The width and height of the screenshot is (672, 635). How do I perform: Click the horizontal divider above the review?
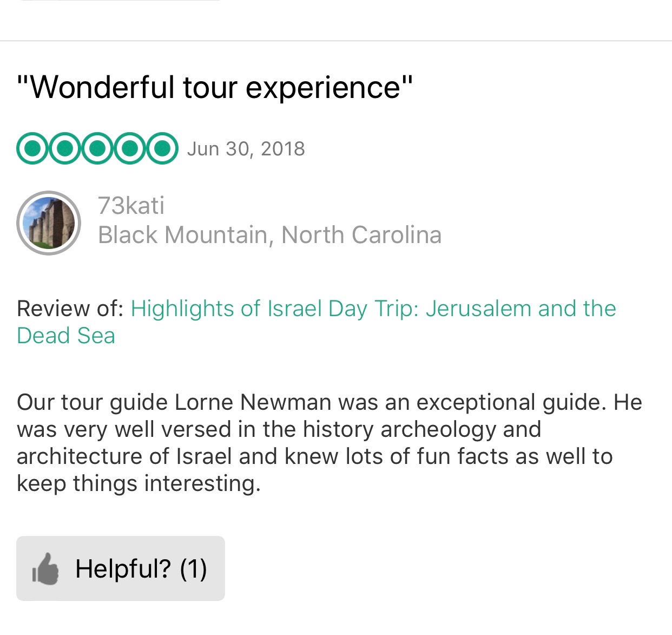coord(336,41)
